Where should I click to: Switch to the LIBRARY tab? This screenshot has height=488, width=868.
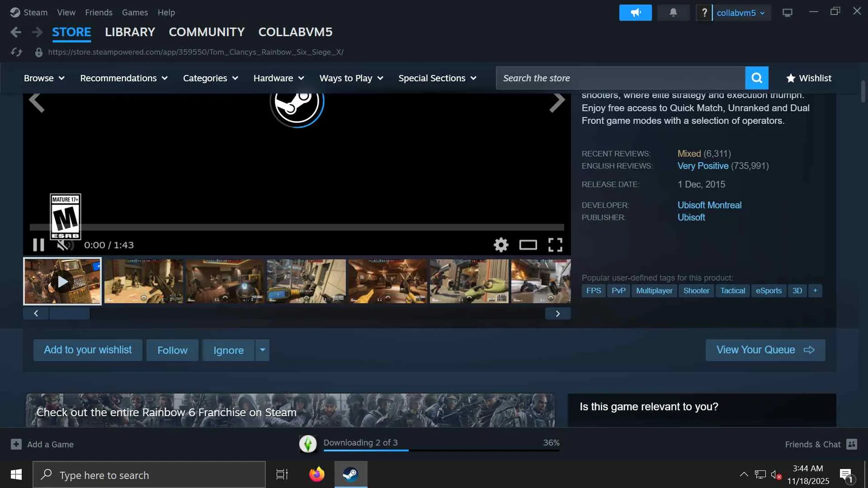click(130, 32)
